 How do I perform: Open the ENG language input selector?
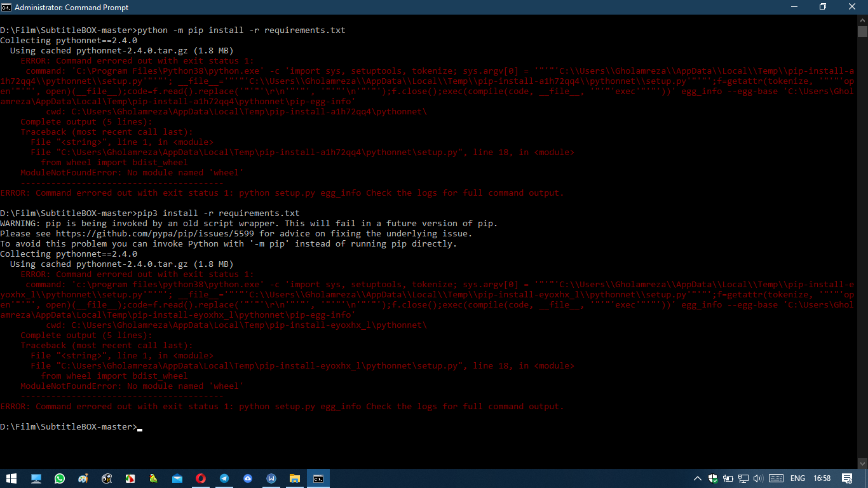click(798, 478)
